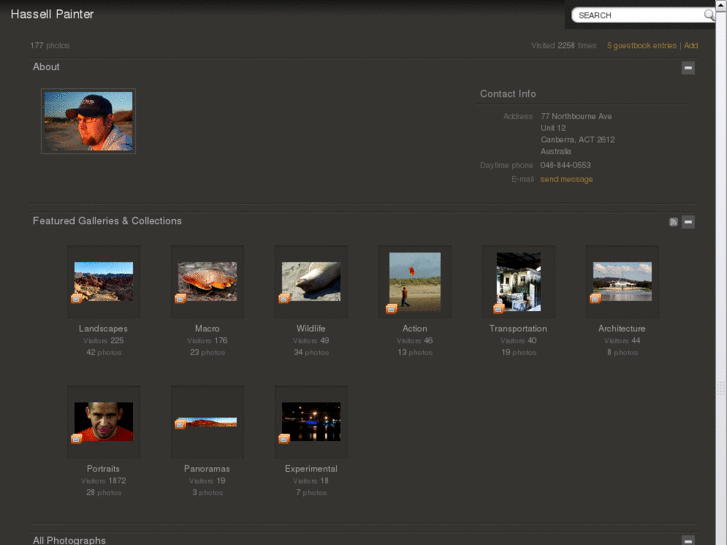
Task: Open the Landscapes gallery title
Action: coord(103,328)
